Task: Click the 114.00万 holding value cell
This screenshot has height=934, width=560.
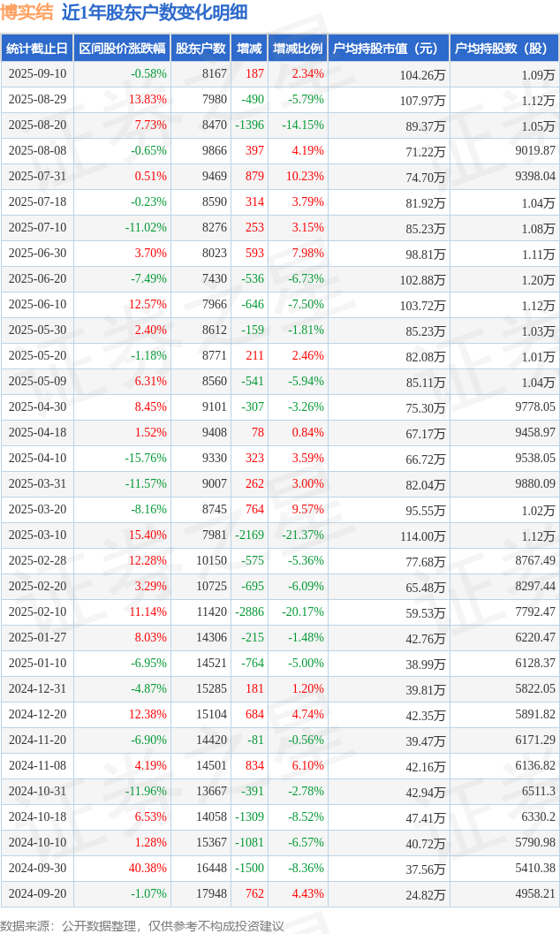Action: point(422,535)
